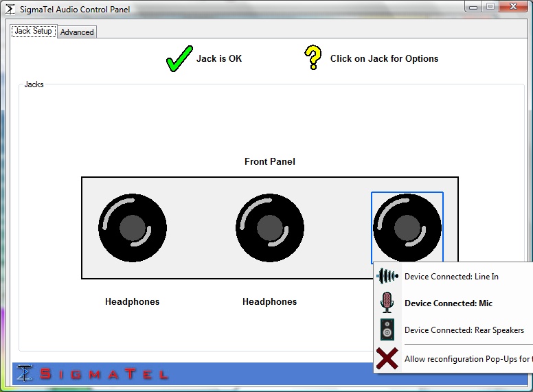
Task: Click the 'Jack is OK' text
Action: (219, 58)
